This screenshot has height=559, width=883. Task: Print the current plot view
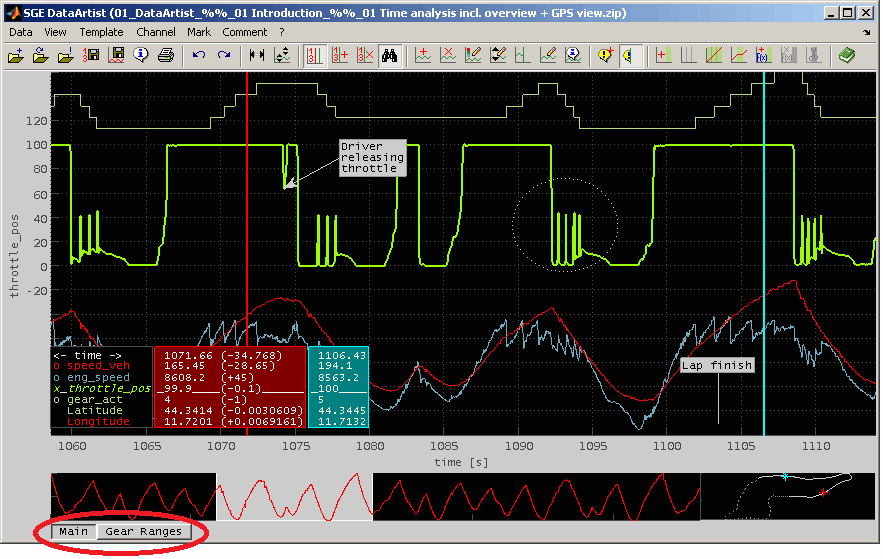[x=166, y=55]
